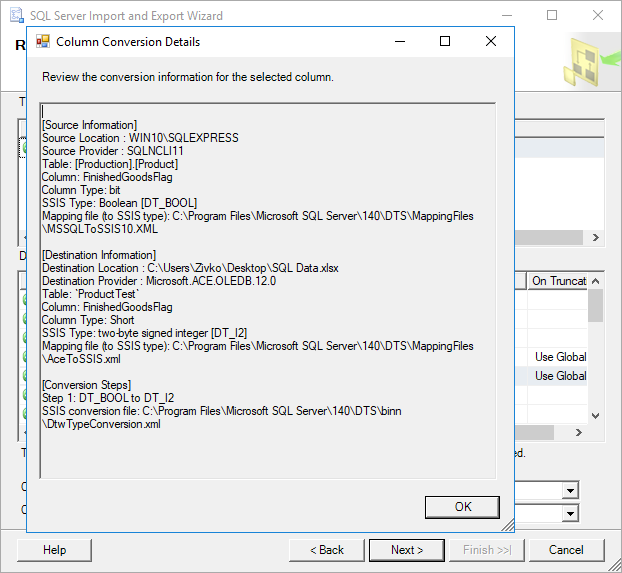Click OK in Column Conversion Details dialog
Image resolution: width=622 pixels, height=573 pixels.
point(462,507)
